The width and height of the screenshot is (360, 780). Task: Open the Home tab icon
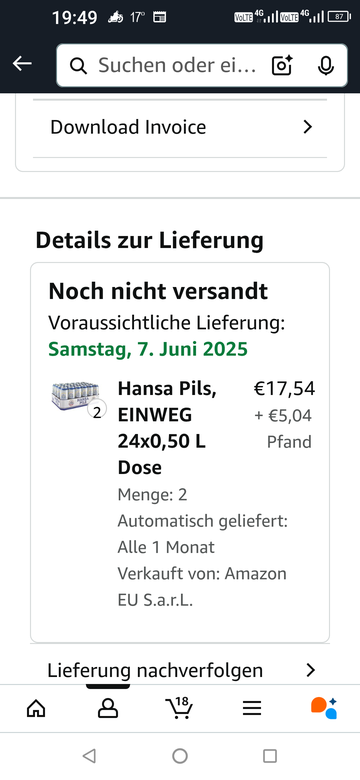[x=36, y=708]
